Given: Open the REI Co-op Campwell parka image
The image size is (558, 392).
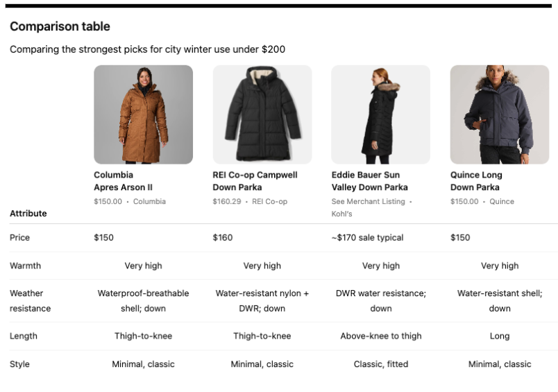Looking at the screenshot, I should click(262, 114).
